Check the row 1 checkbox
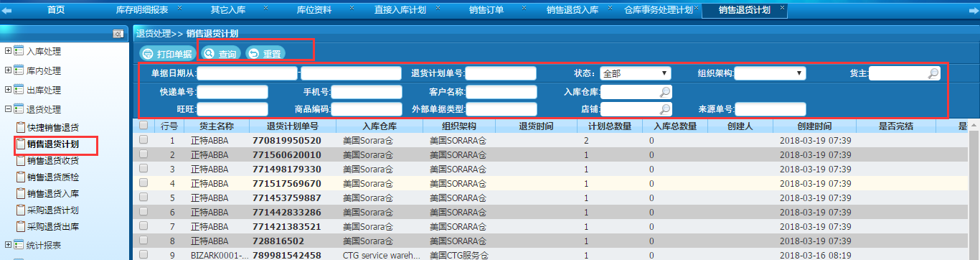 143,140
